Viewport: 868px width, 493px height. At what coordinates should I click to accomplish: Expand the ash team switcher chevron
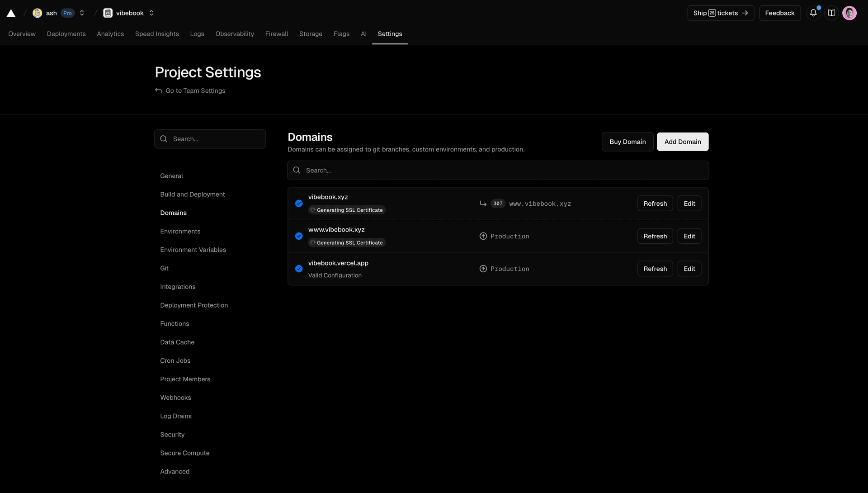pos(82,13)
